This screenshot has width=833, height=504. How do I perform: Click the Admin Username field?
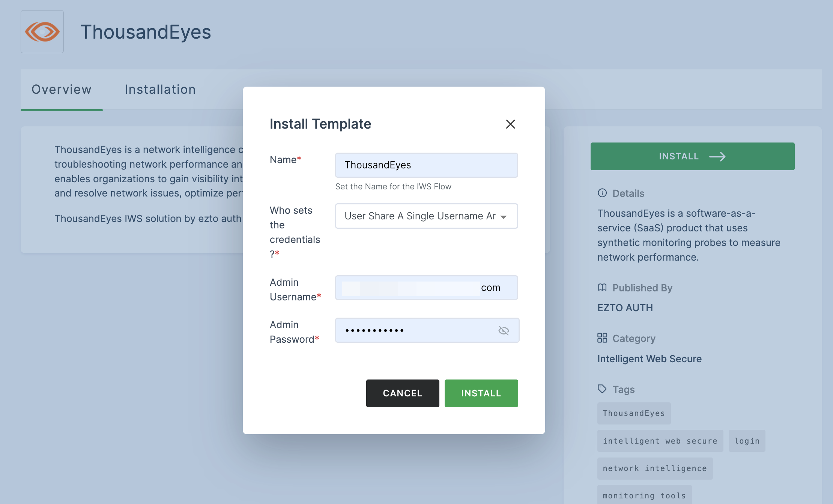pos(427,288)
